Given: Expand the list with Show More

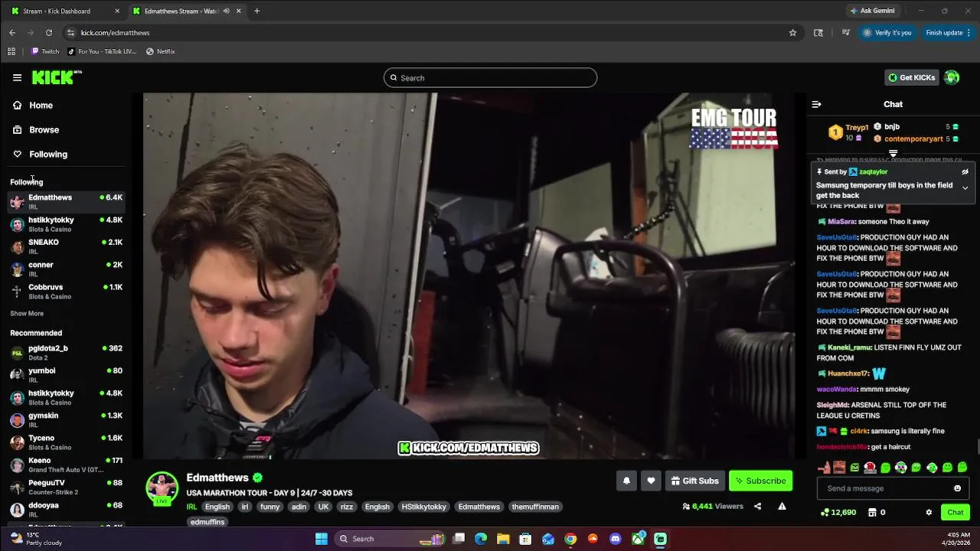Looking at the screenshot, I should 27,313.
